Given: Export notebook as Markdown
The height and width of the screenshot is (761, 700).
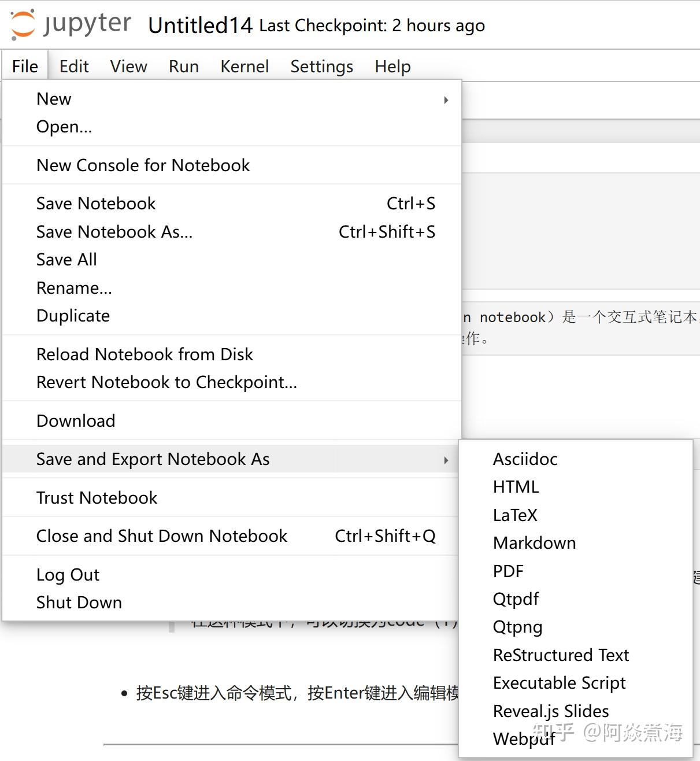Looking at the screenshot, I should [534, 542].
